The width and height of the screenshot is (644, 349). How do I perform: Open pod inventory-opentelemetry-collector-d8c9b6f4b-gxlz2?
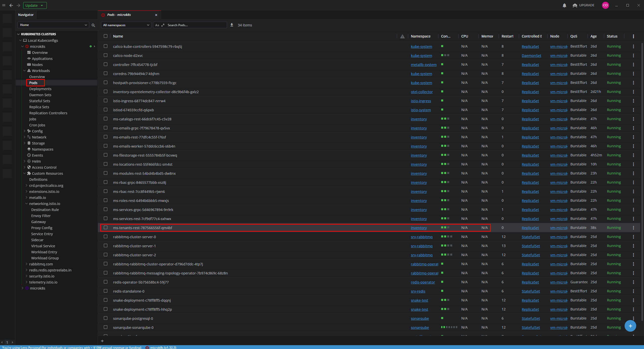click(x=156, y=92)
